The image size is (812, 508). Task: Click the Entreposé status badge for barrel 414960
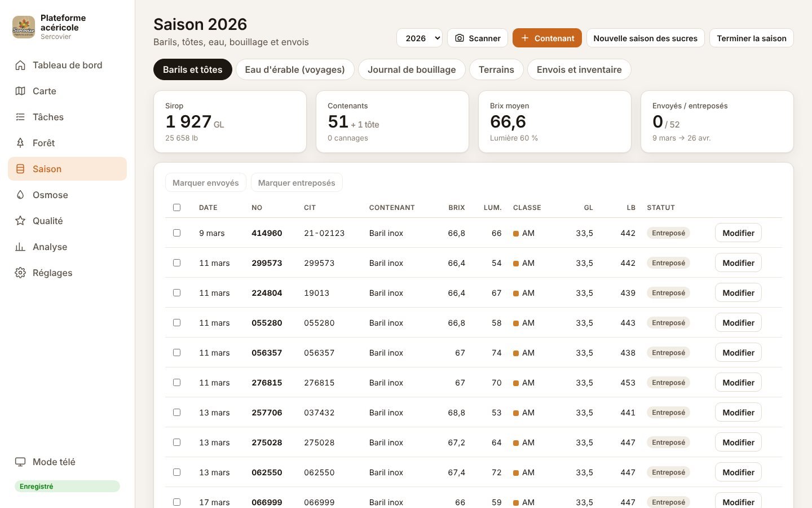pyautogui.click(x=669, y=233)
